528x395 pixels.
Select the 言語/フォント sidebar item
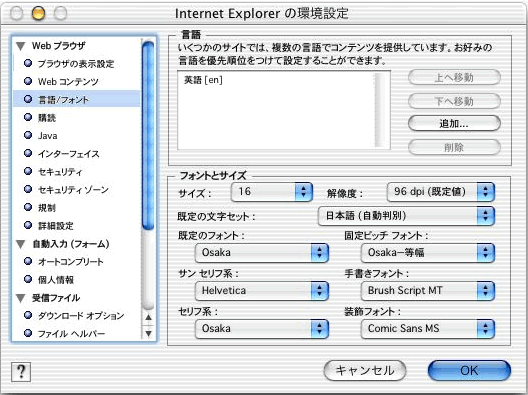click(x=76, y=99)
